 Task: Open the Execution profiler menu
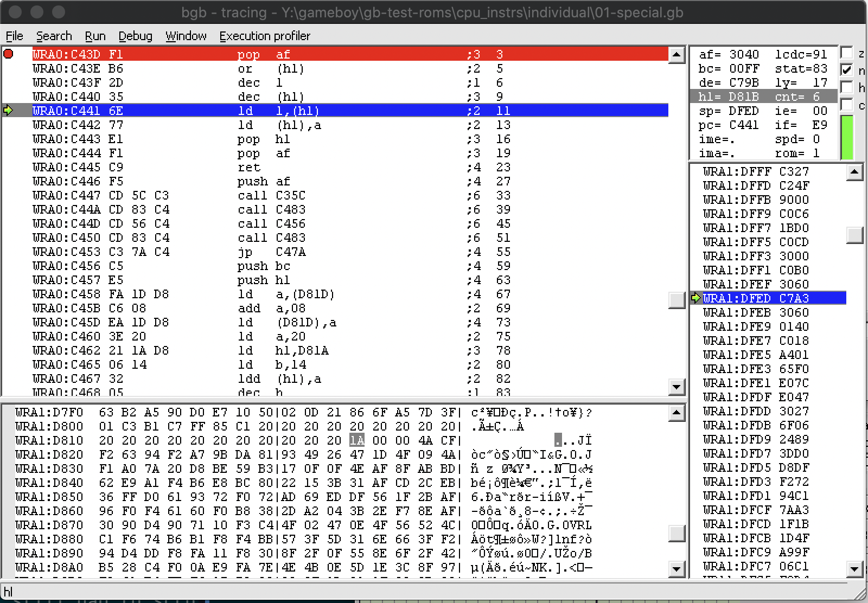(265, 36)
